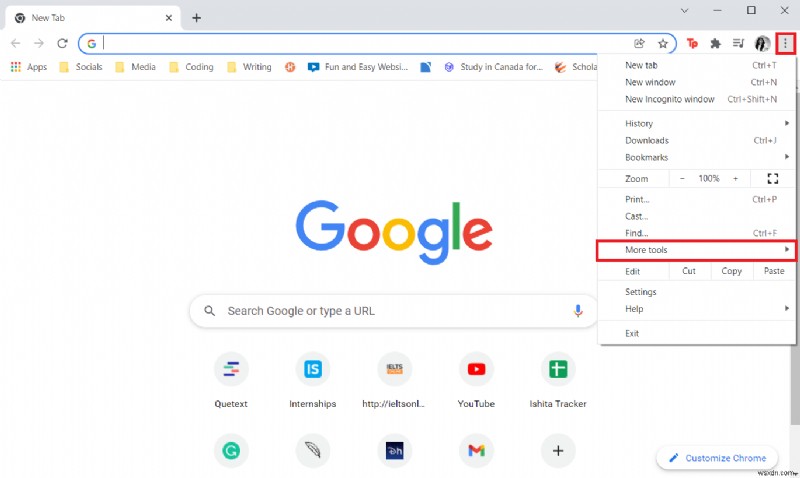Screen dimensions: 800x478
Task: Expand the More tools submenu
Action: click(696, 250)
